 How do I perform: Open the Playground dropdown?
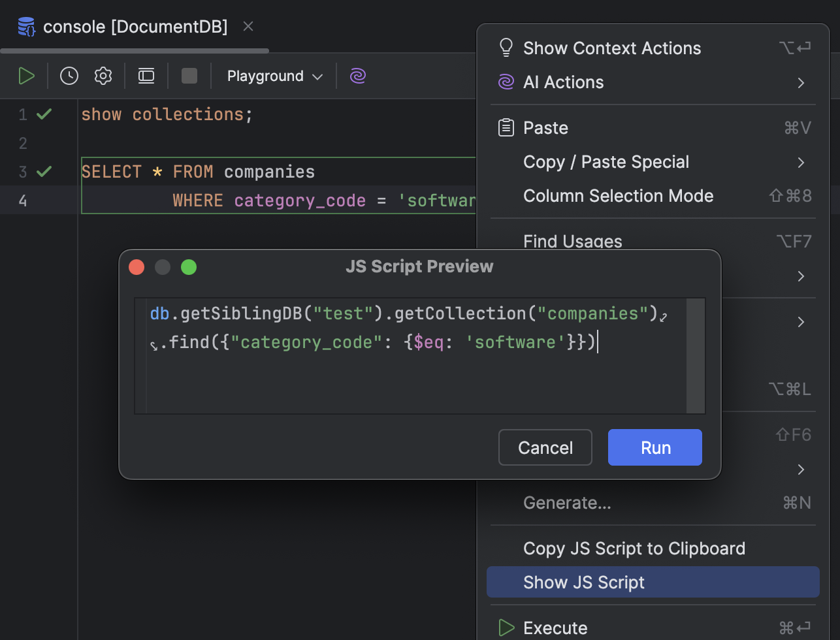tap(273, 76)
